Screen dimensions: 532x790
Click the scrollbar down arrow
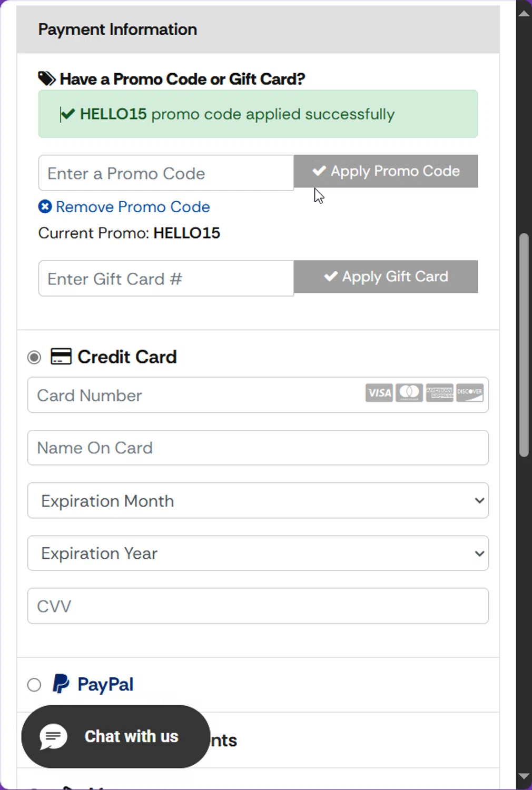pos(524,776)
